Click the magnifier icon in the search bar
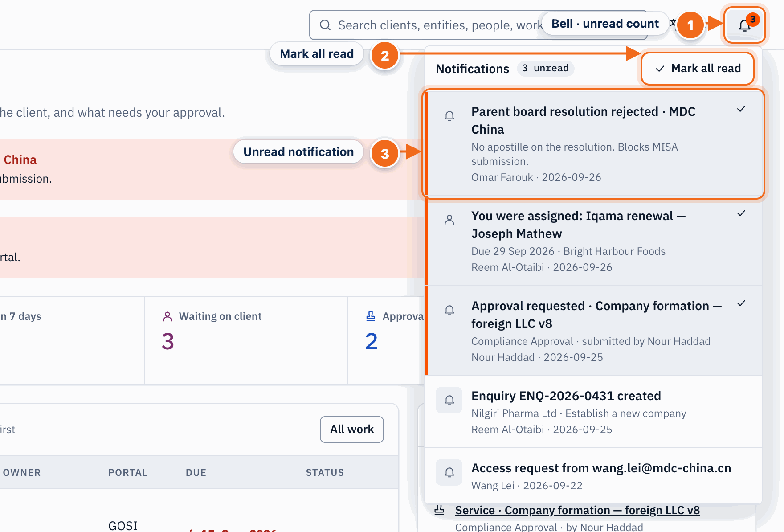The image size is (784, 532). (x=325, y=25)
